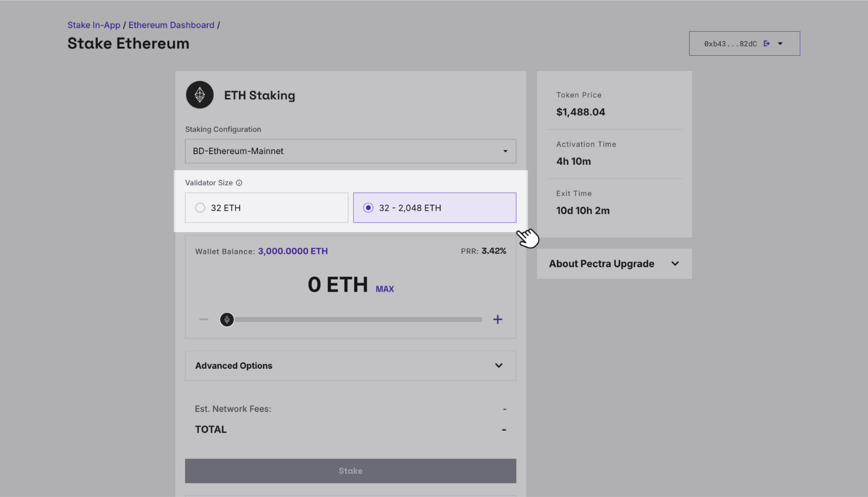Image resolution: width=868 pixels, height=497 pixels.
Task: Click the wallet disconnect icon
Action: (767, 43)
